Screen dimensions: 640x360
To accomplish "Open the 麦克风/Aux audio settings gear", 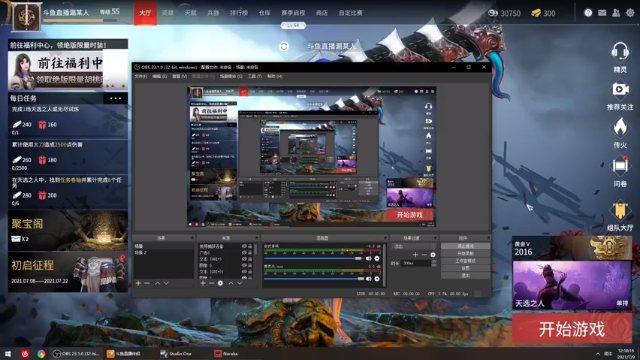I will click(377, 279).
